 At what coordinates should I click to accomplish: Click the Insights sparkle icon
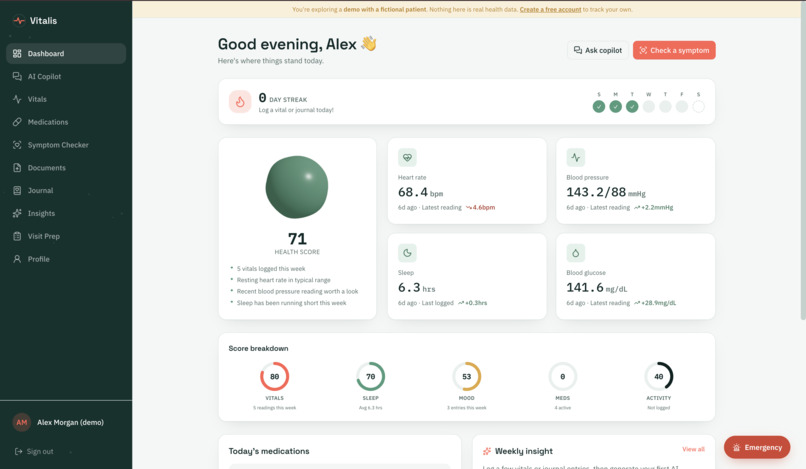click(x=17, y=213)
